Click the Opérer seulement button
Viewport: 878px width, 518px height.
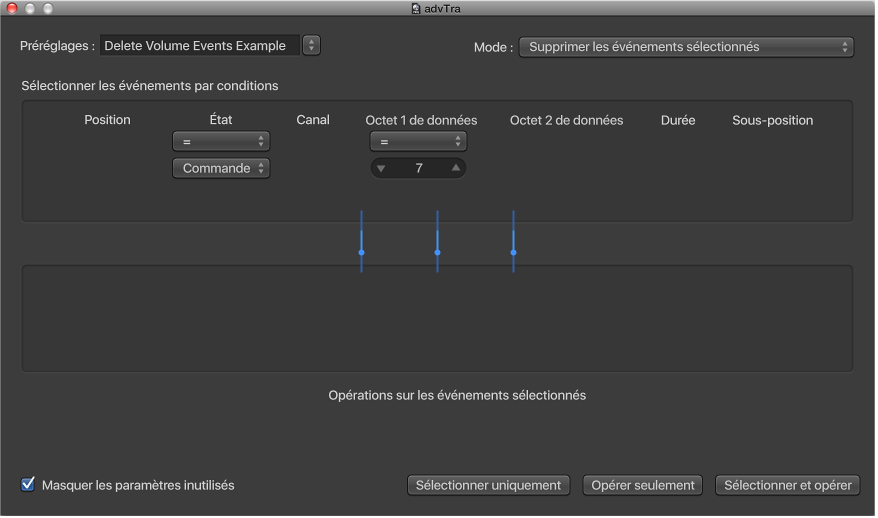(x=643, y=485)
